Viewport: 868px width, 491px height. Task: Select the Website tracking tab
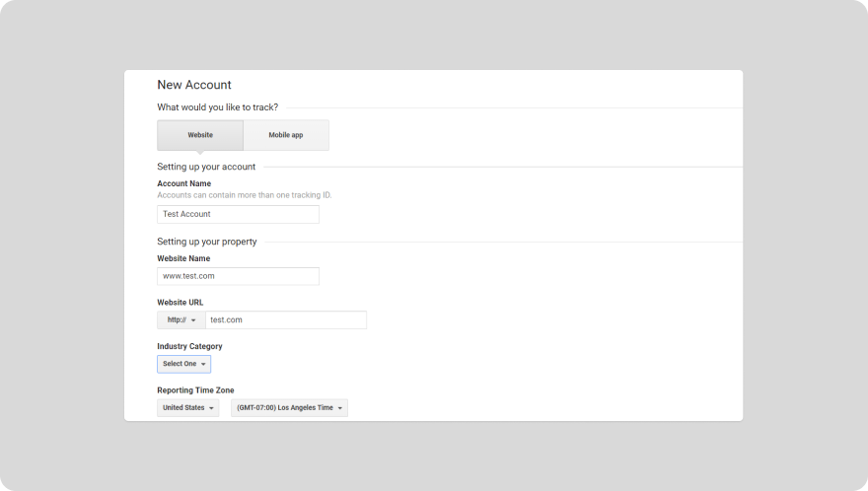200,135
